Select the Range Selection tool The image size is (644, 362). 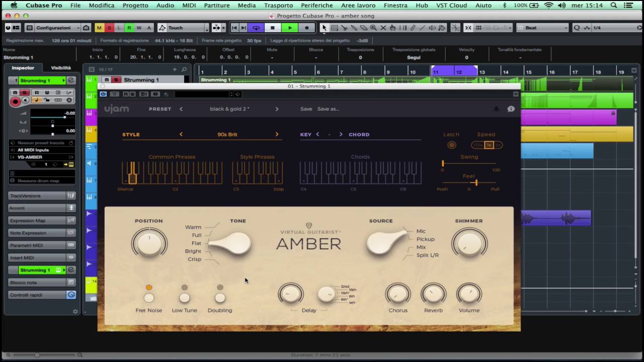coord(334,28)
